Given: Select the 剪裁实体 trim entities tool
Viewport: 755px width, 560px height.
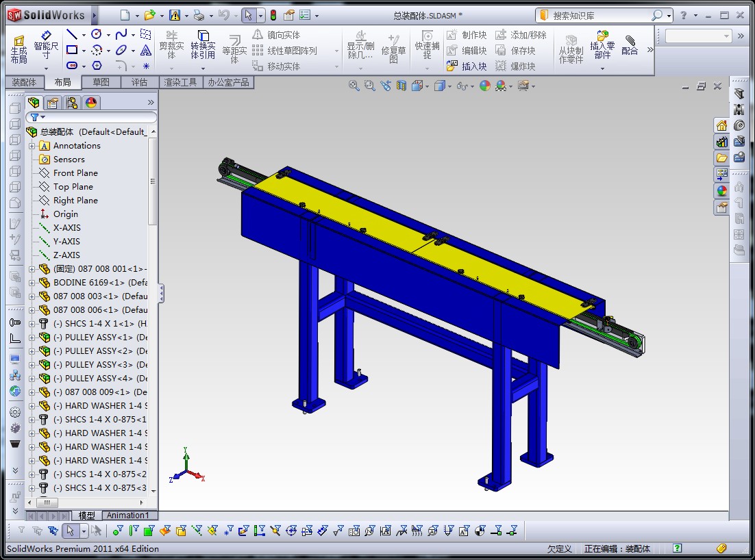Looking at the screenshot, I should (x=171, y=46).
